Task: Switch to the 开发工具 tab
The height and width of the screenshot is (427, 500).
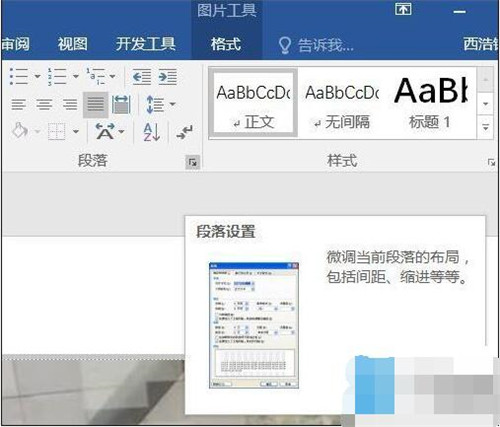Action: [145, 44]
